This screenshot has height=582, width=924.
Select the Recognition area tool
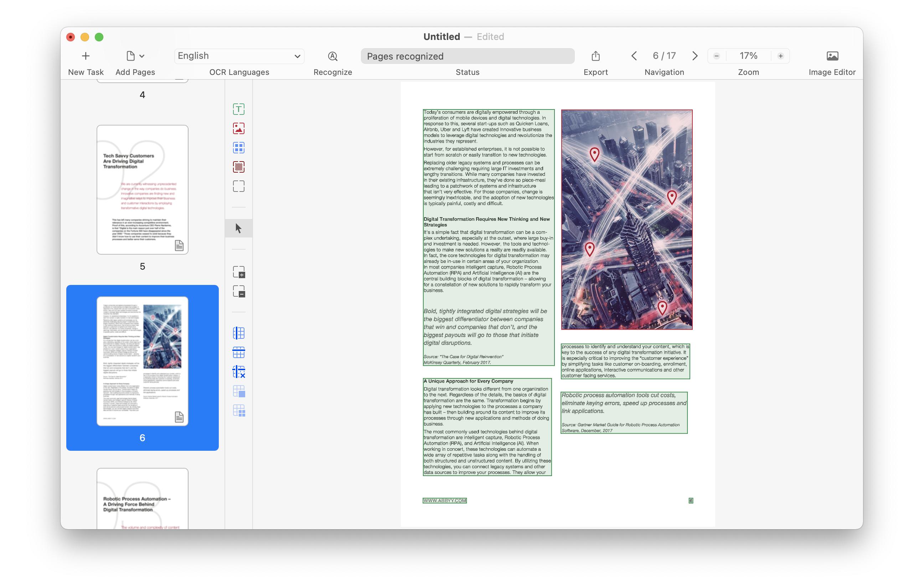pos(238,186)
